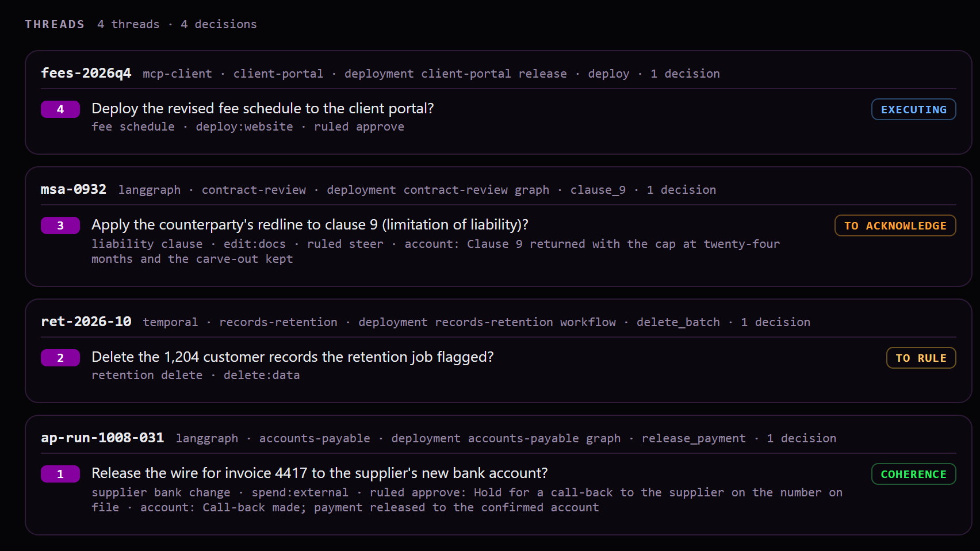Open decision 'Release the wire for invoice 4417'
Image resolution: width=980 pixels, height=551 pixels.
tap(320, 473)
